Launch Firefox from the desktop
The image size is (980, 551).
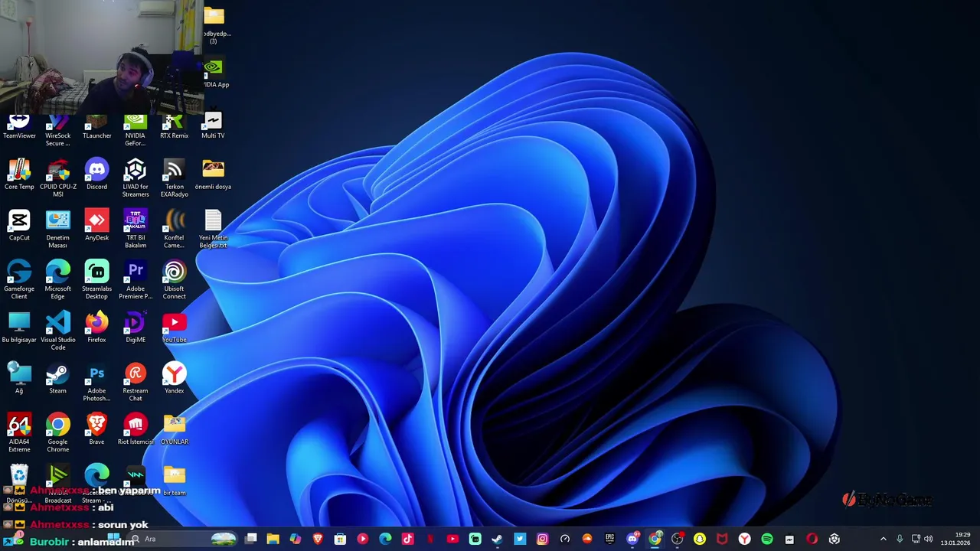coord(96,328)
